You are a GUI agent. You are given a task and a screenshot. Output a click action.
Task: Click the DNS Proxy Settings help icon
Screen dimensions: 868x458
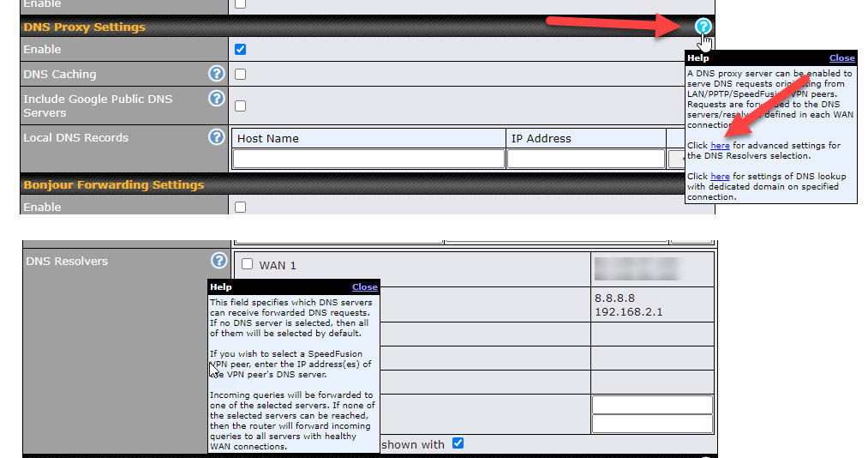703,27
